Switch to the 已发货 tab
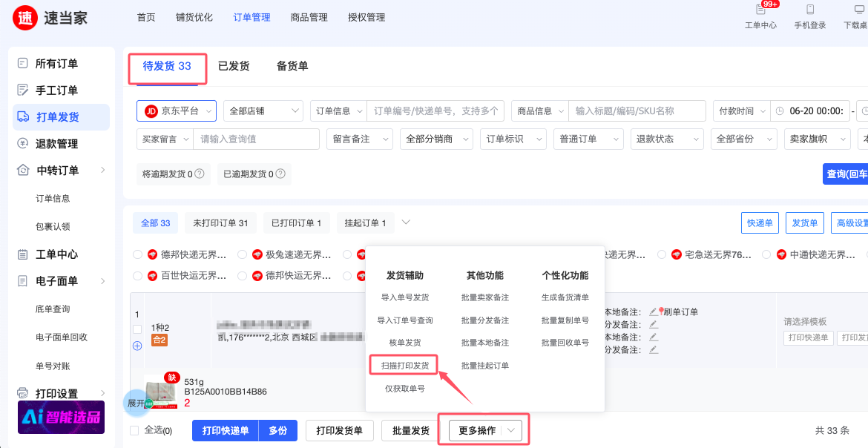868x448 pixels. [x=233, y=66]
